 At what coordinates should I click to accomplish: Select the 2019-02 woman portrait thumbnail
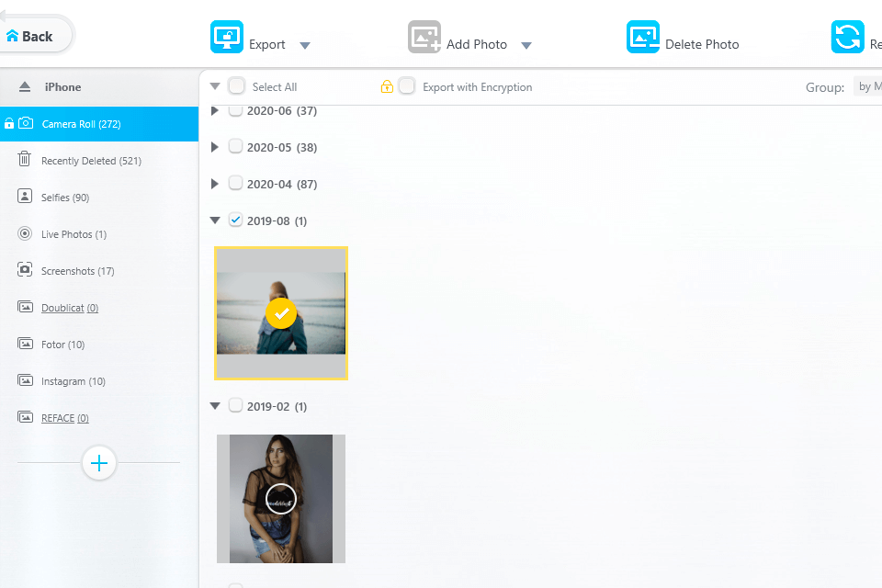[281, 498]
